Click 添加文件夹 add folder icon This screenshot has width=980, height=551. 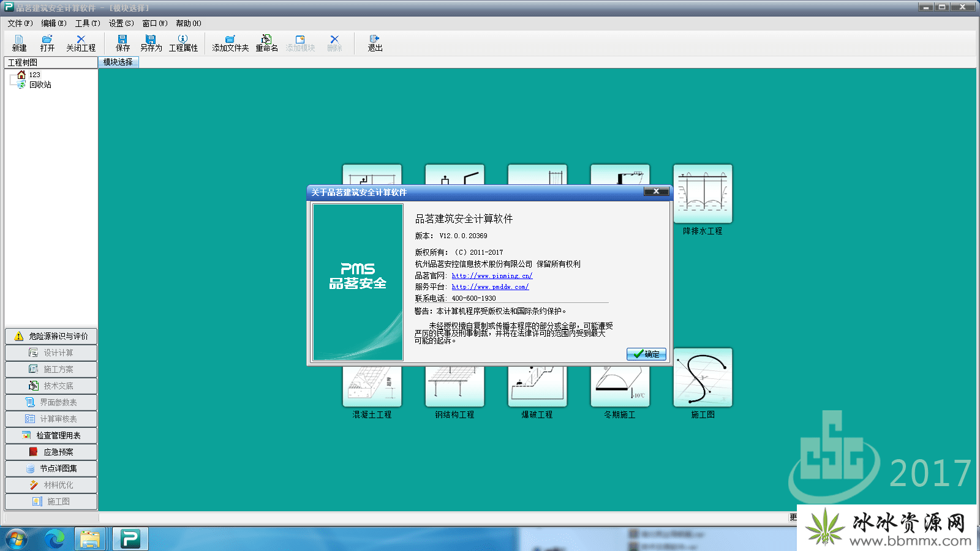(230, 43)
